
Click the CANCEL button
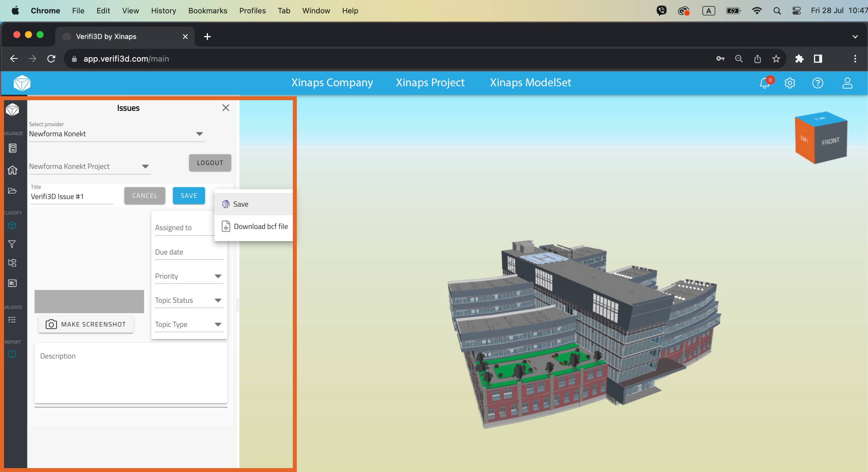pos(145,196)
